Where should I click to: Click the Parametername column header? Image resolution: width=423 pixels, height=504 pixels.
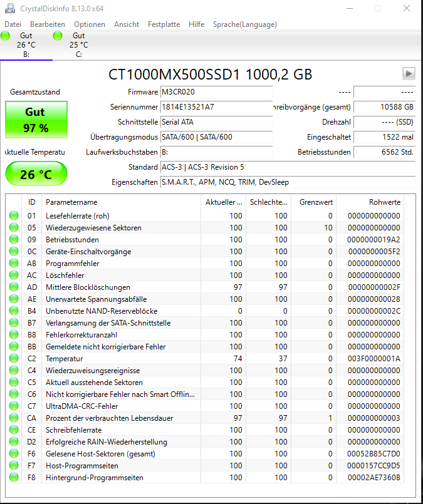pos(121,202)
